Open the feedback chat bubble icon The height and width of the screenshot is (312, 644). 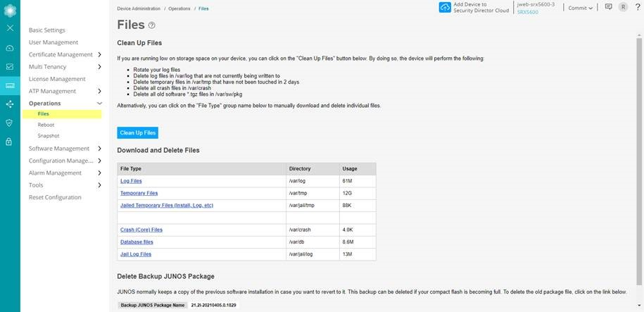(609, 7)
